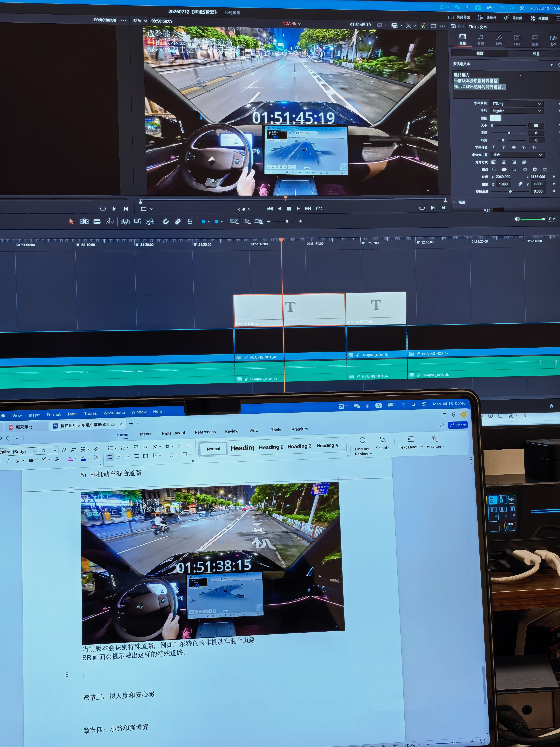Click the Play forward button in viewer
Viewport: 560px width, 747px height.
tap(298, 208)
